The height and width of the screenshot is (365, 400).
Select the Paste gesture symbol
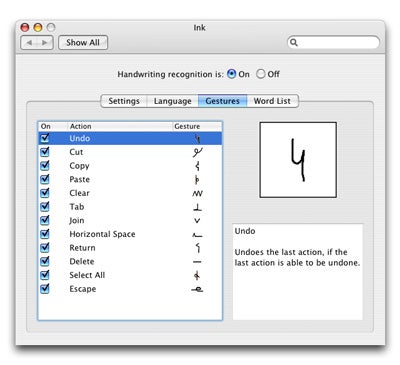tap(197, 180)
